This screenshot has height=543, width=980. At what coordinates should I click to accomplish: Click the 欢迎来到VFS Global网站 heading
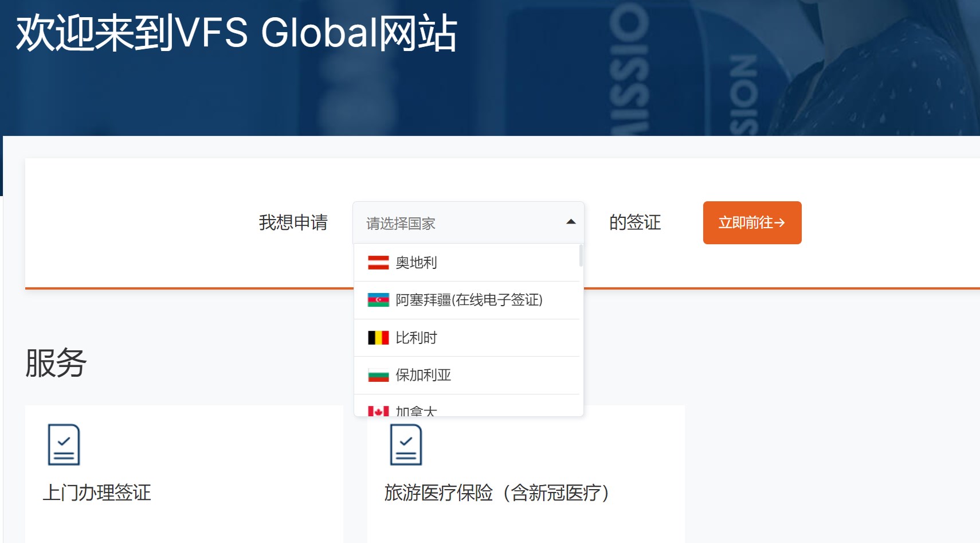click(237, 33)
